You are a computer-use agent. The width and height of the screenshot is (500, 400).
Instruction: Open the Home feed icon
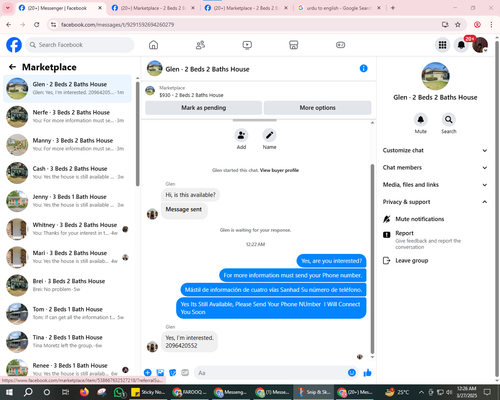(x=153, y=45)
